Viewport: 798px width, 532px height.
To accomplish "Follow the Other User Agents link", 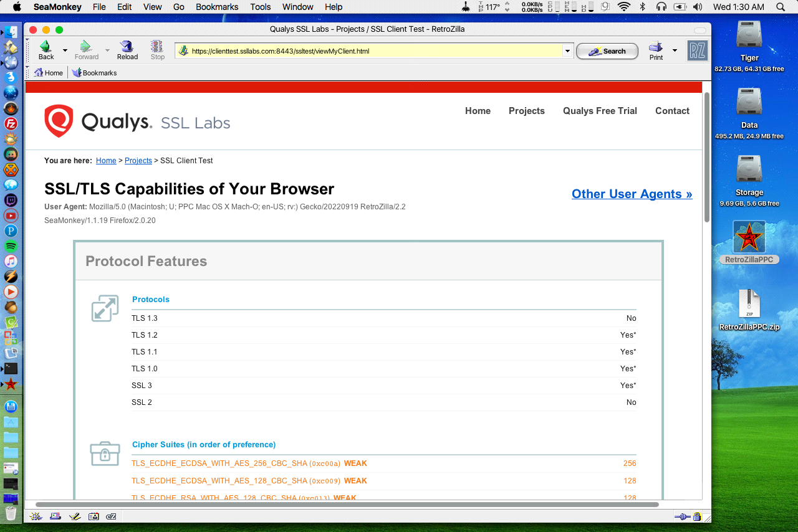I will (632, 194).
